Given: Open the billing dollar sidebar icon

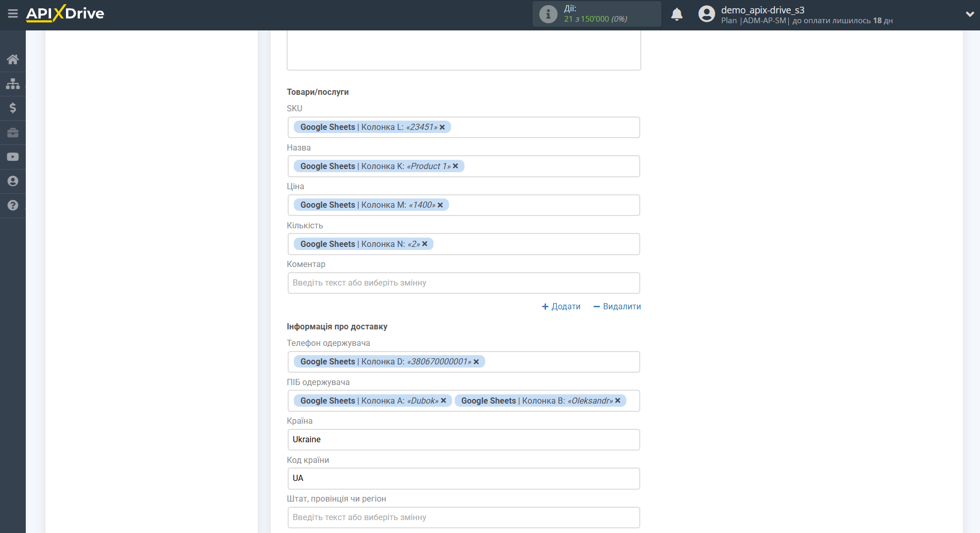Looking at the screenshot, I should 13,108.
